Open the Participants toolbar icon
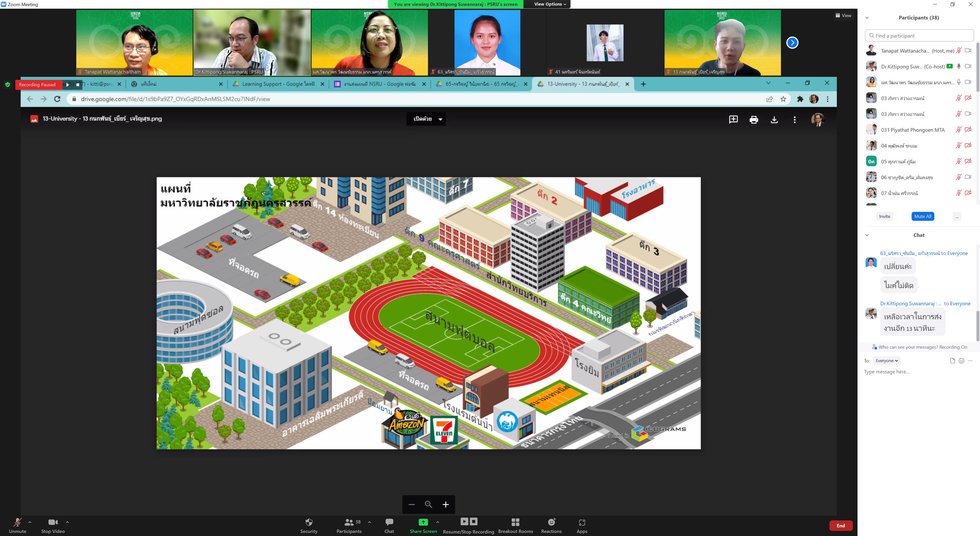980x536 pixels. pyautogui.click(x=348, y=522)
